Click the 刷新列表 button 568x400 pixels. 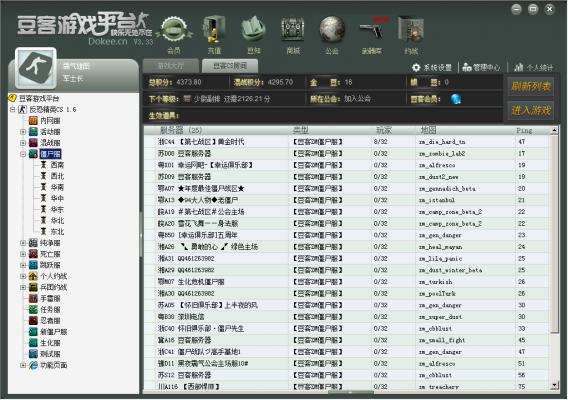(531, 86)
